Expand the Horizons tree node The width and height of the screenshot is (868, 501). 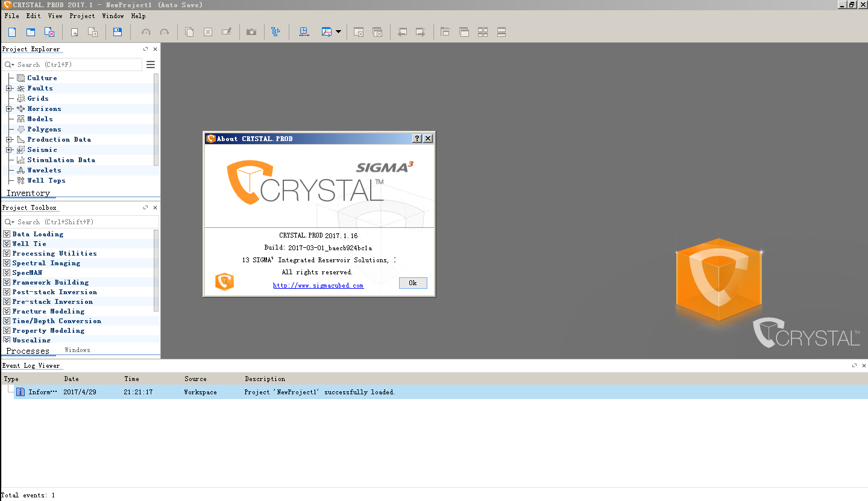[9, 109]
